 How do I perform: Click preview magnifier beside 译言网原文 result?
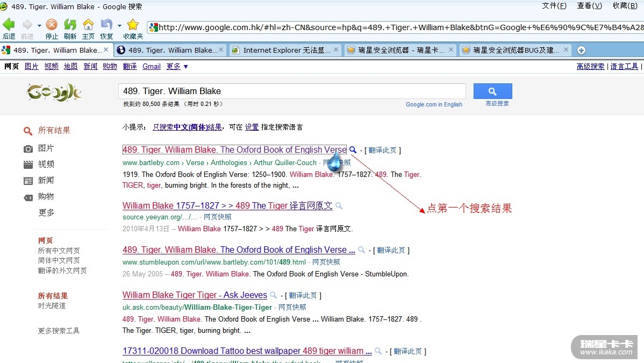click(x=339, y=205)
